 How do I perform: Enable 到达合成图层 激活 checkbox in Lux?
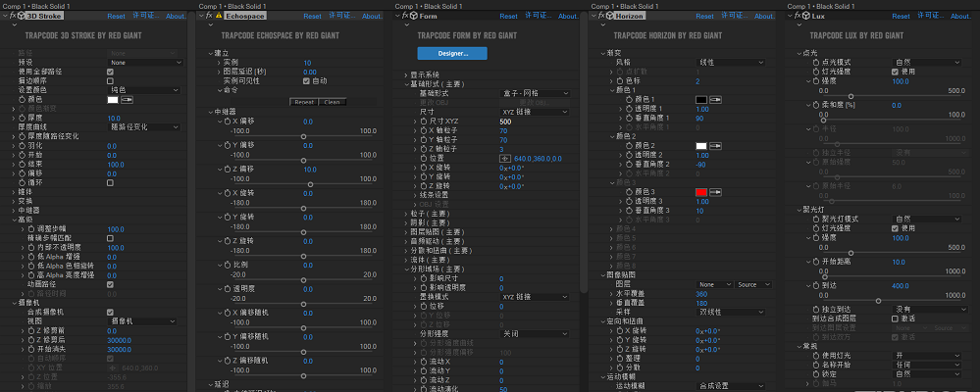pyautogui.click(x=895, y=318)
